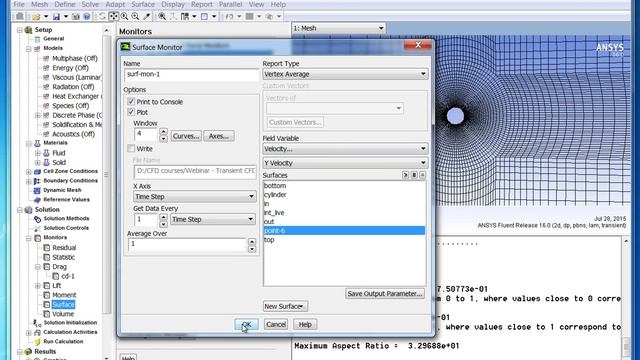Click the Solution Initialization tree icon
Viewport: 640px width, 360px height.
tap(37, 323)
